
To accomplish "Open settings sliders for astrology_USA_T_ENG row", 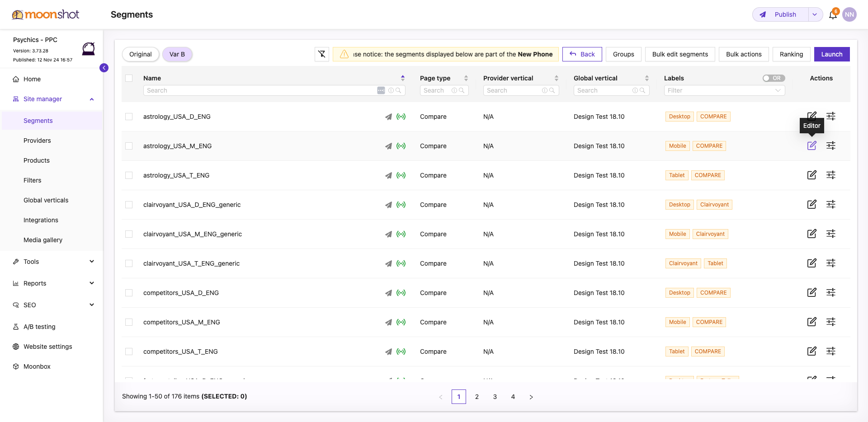I will click(830, 175).
